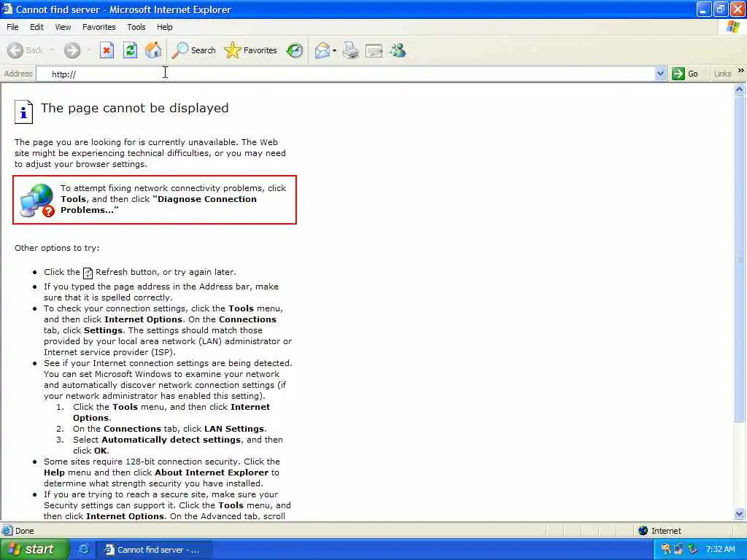Click the Back navigation button
This screenshot has height=560, width=747.
(25, 50)
